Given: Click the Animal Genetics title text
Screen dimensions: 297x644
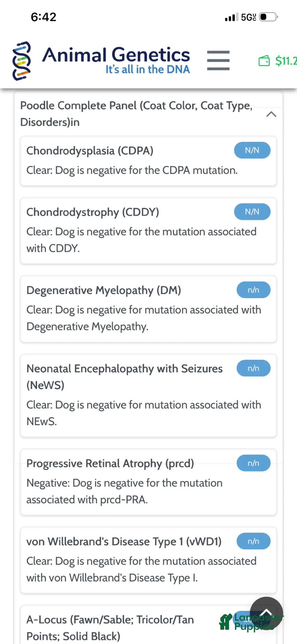Looking at the screenshot, I should pyautogui.click(x=116, y=55).
